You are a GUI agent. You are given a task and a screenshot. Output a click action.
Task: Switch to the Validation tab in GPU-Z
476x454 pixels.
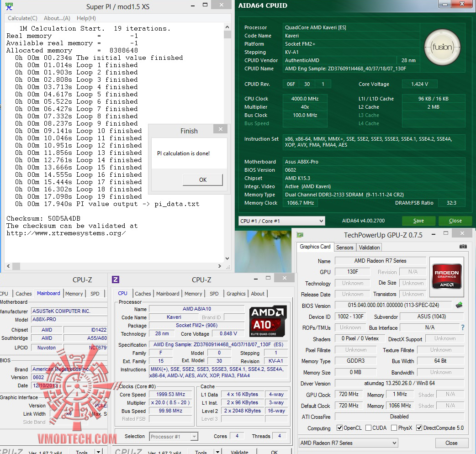tap(369, 248)
